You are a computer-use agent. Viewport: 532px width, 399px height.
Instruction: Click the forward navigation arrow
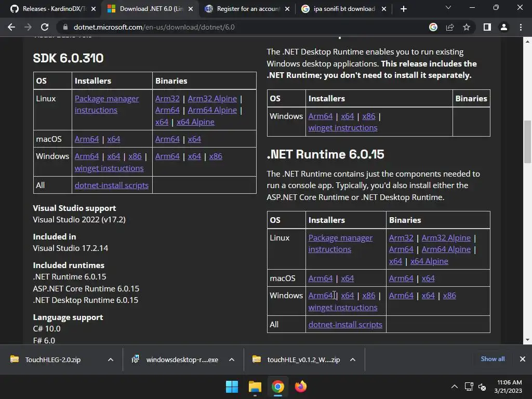click(x=28, y=27)
